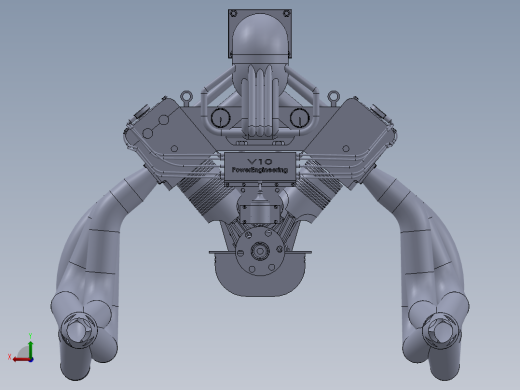The image size is (520, 390).
Task: Click the blue Z axis dot on the triad
Action: click(x=31, y=360)
